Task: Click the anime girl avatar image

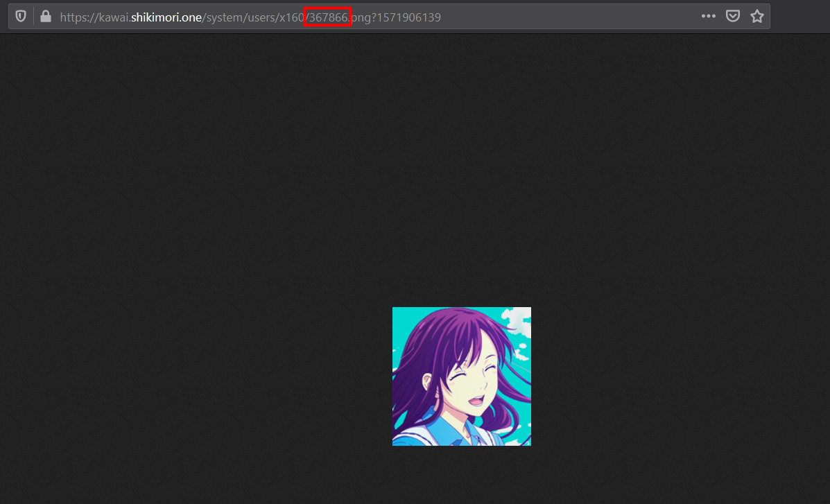Action: tap(462, 376)
